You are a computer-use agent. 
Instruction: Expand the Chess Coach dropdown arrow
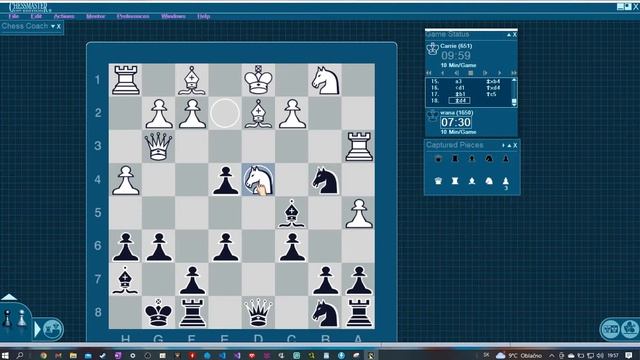point(53,27)
